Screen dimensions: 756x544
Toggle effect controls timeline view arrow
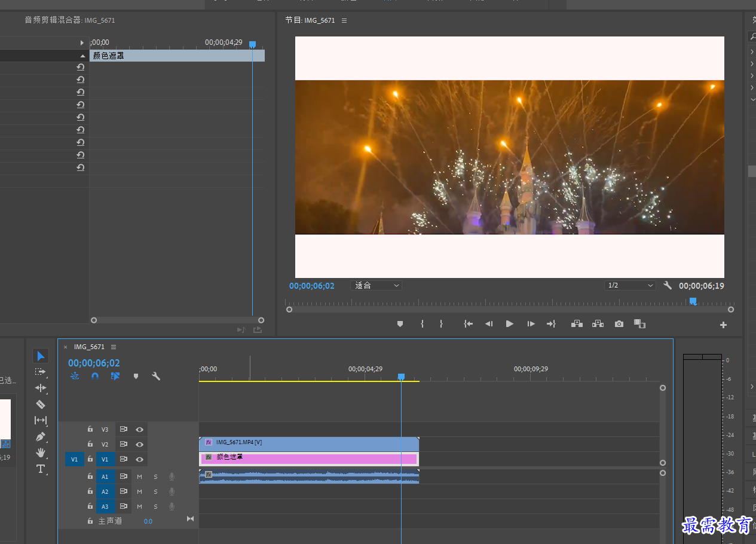coord(82,43)
